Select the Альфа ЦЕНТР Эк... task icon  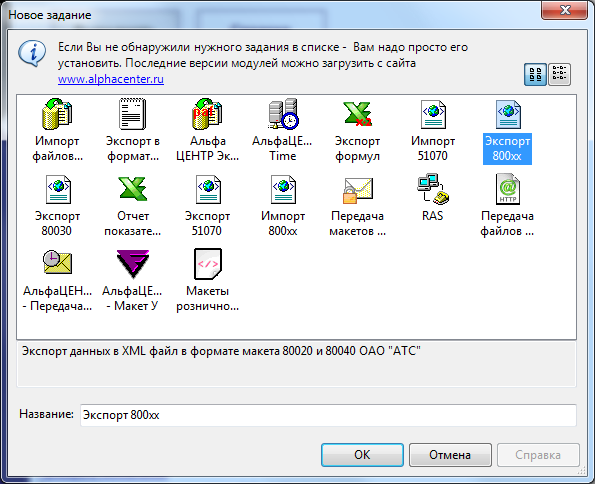click(207, 114)
